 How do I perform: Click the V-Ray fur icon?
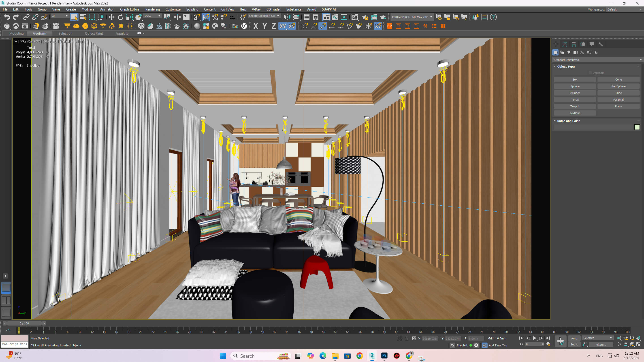[x=177, y=26]
